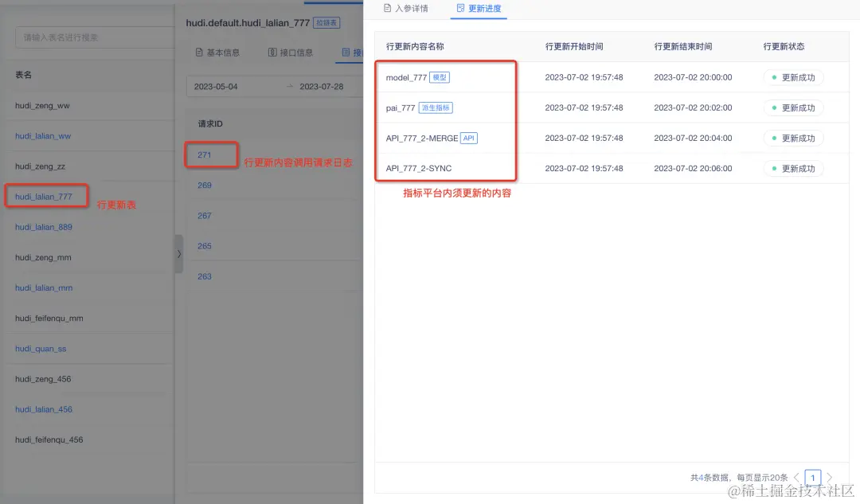Click 更新成功 status in pai_777 row
Screen dimensions: 860x504
(793, 108)
